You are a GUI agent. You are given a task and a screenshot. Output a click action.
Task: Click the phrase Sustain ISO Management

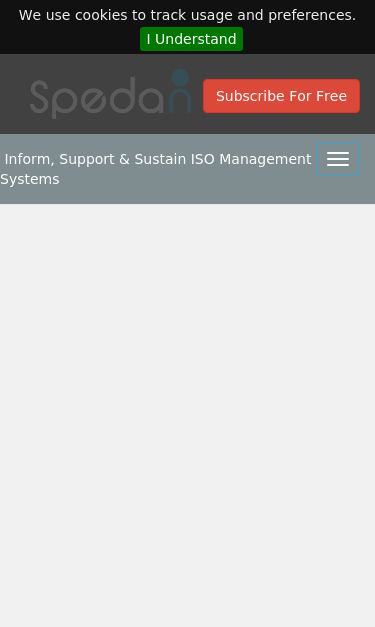pyautogui.click(x=223, y=159)
